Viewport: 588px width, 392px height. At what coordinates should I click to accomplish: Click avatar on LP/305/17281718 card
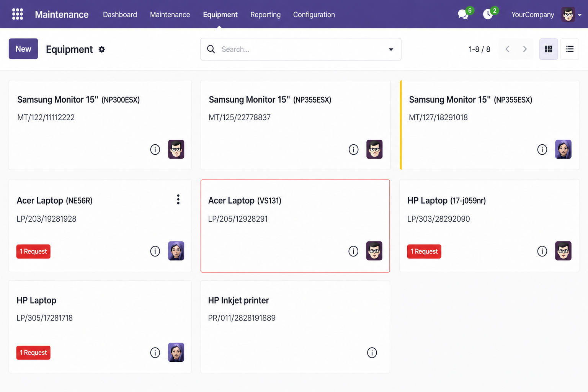[x=176, y=352]
